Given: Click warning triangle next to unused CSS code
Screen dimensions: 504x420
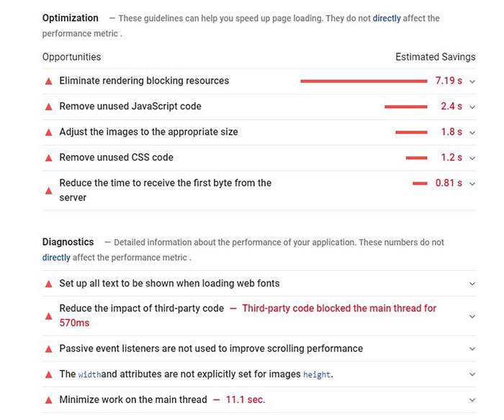Looking at the screenshot, I should pos(49,158).
